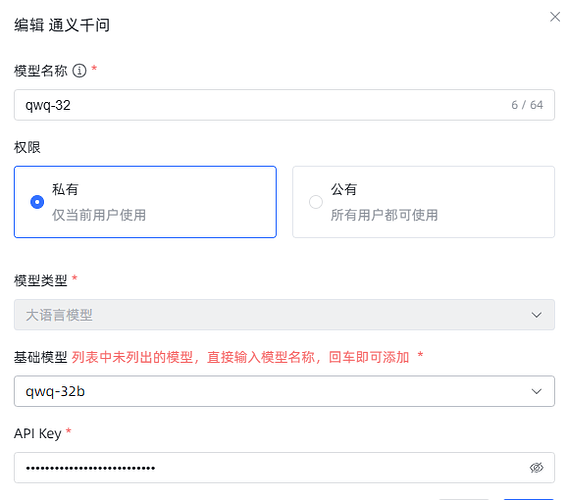The height and width of the screenshot is (500, 567).
Task: Select the 公有 radio button
Action: tap(315, 202)
